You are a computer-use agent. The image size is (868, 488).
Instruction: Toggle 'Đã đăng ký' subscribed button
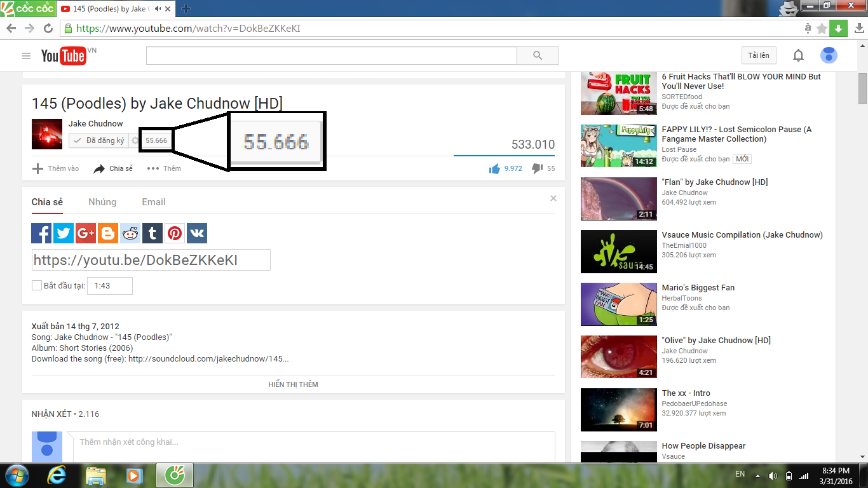pyautogui.click(x=99, y=140)
